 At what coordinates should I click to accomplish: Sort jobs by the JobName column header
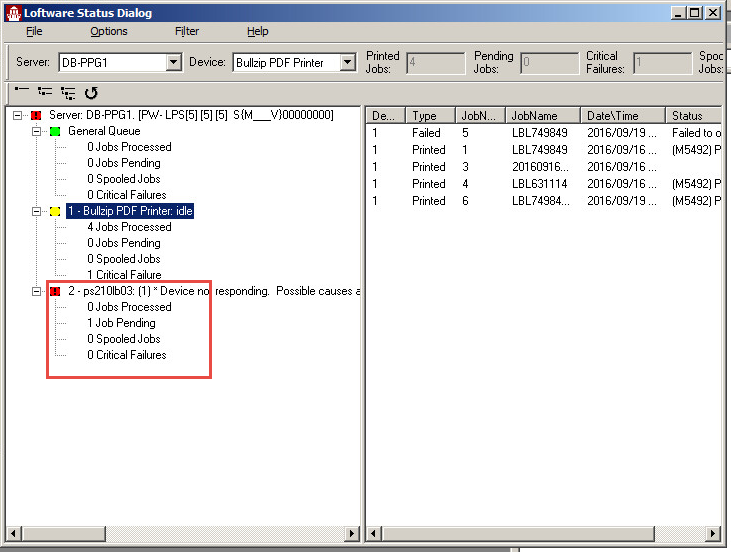[541, 116]
